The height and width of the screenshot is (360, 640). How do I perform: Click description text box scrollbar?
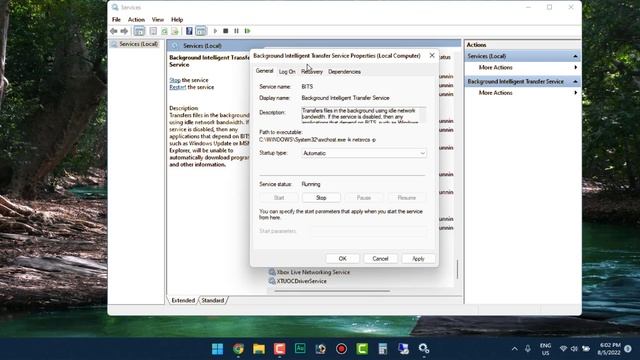tap(423, 115)
